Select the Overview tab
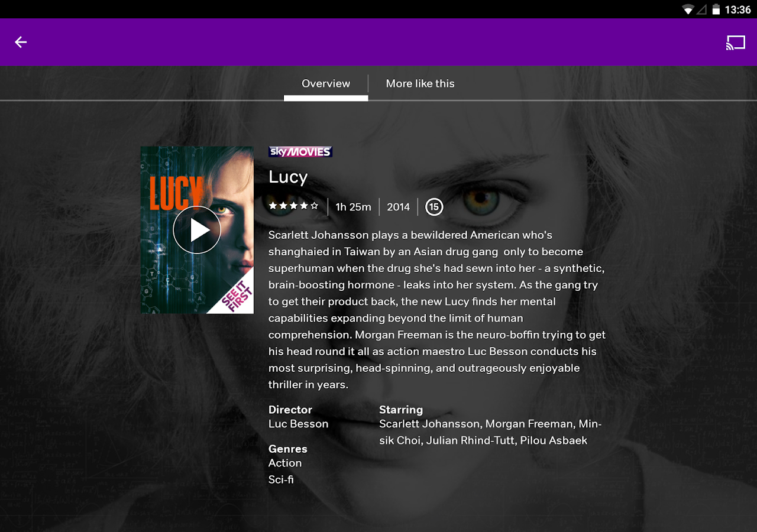757x532 pixels. pyautogui.click(x=326, y=84)
